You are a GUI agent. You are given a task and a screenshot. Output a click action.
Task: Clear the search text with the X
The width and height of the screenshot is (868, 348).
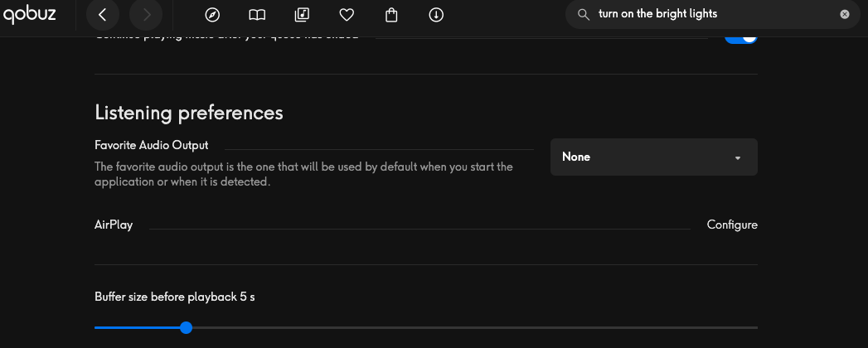pyautogui.click(x=845, y=14)
